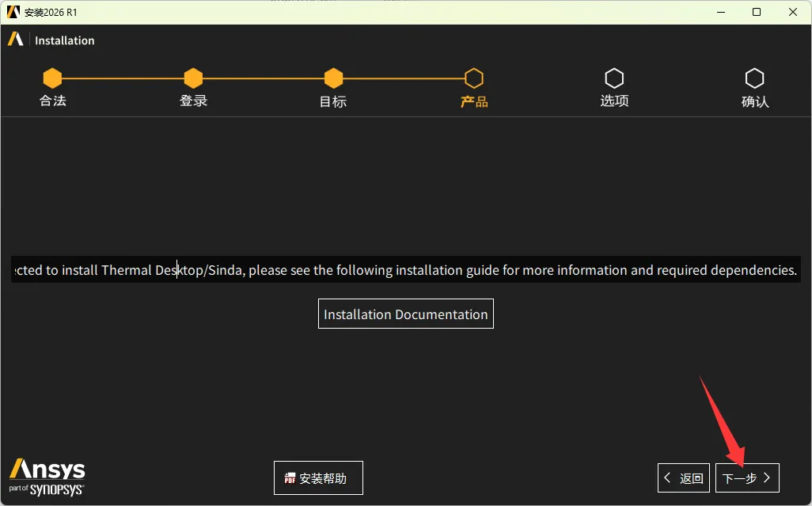Viewport: 812px width, 506px height.
Task: Click the 选项 step label
Action: [x=614, y=101]
